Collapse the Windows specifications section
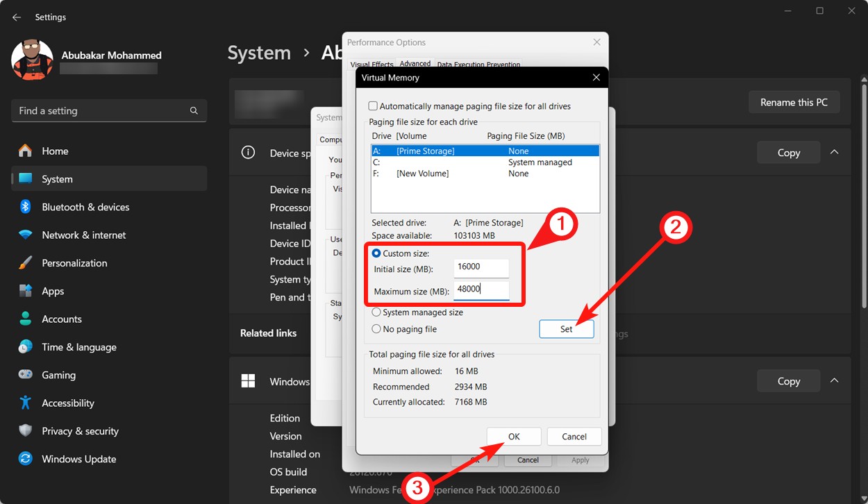The image size is (868, 504). click(x=834, y=380)
